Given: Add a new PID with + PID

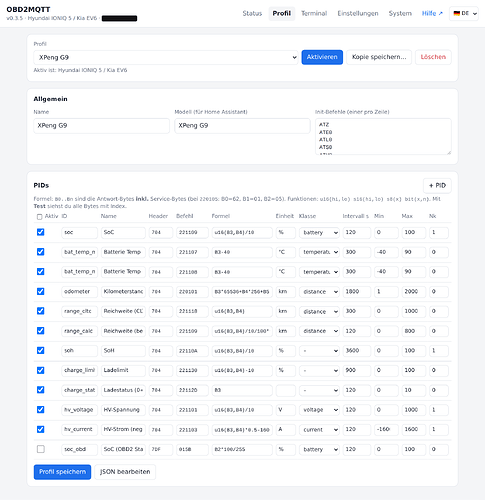Looking at the screenshot, I should pos(437,186).
